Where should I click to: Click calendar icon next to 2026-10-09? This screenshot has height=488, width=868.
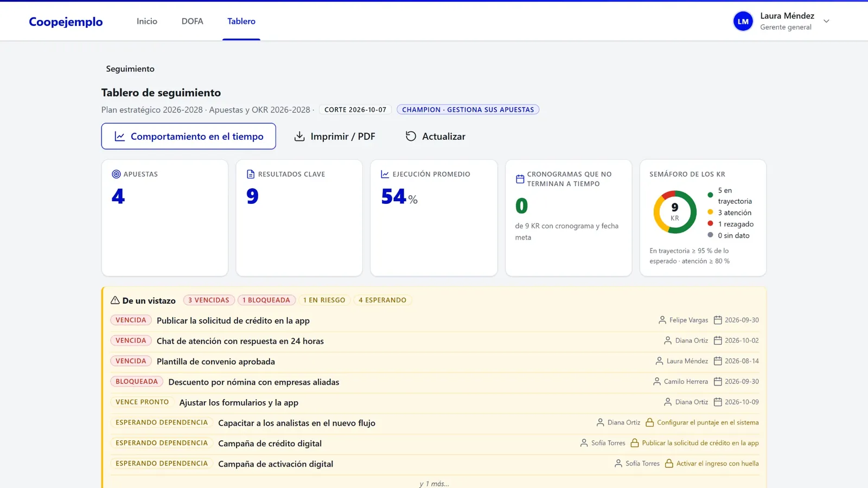click(718, 402)
